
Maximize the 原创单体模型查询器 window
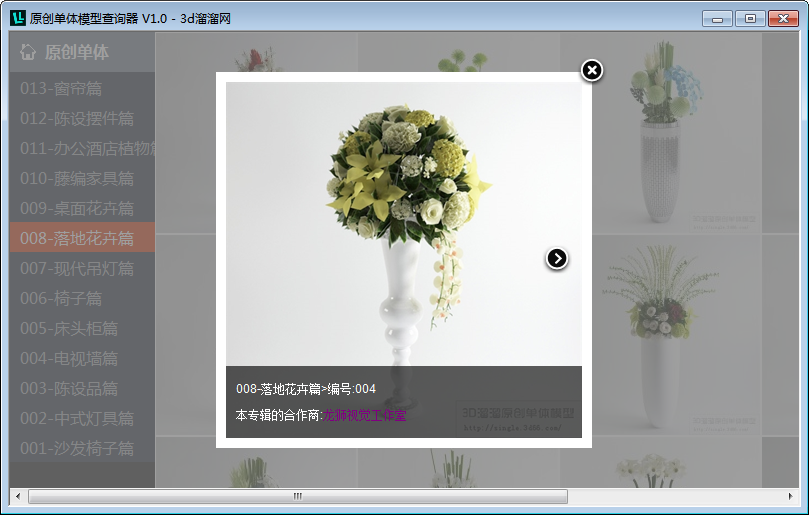coord(750,19)
